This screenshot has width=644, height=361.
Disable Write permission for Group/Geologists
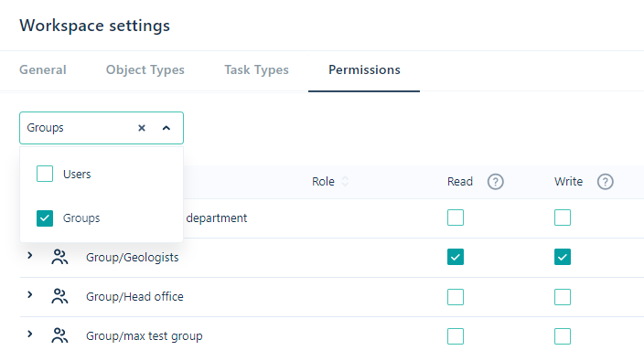(x=563, y=257)
